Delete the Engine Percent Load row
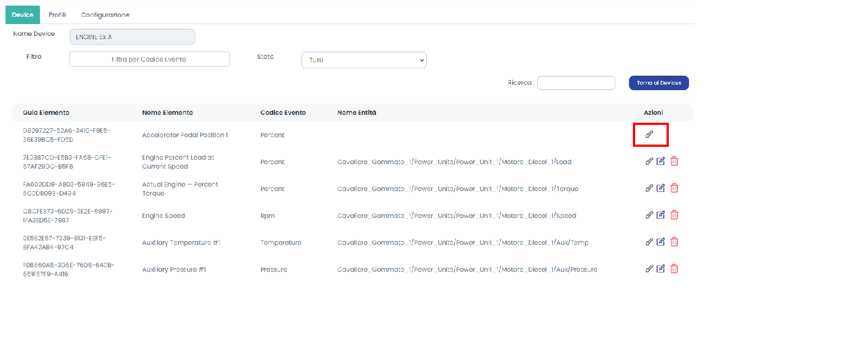 tap(674, 161)
